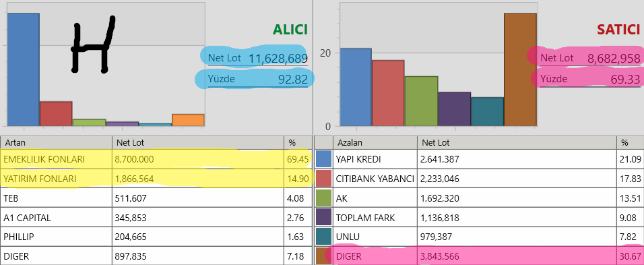644x265 pixels.
Task: Click the 1,692,320 net lot value
Action: tap(440, 198)
